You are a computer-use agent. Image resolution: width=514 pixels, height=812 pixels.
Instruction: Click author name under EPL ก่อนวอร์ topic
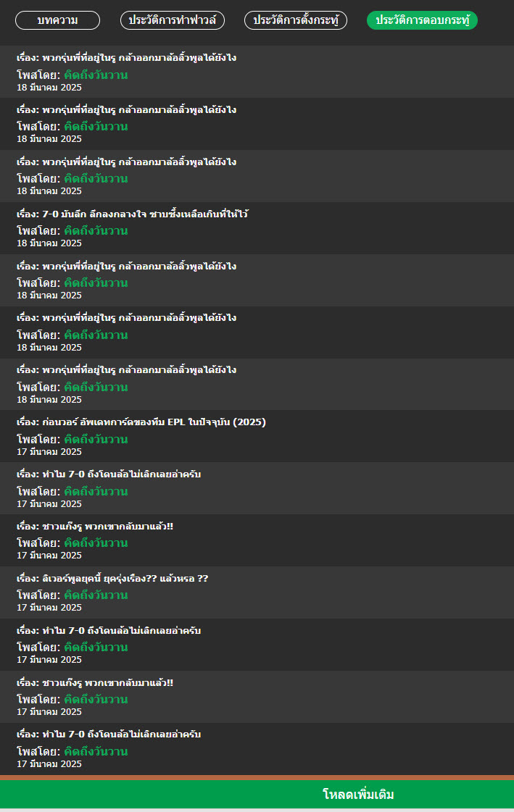click(x=96, y=439)
